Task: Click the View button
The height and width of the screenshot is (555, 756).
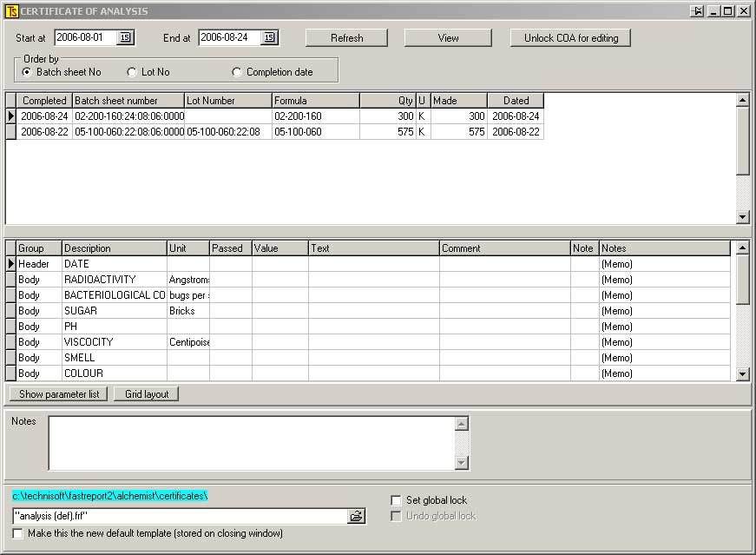Action: tap(448, 37)
